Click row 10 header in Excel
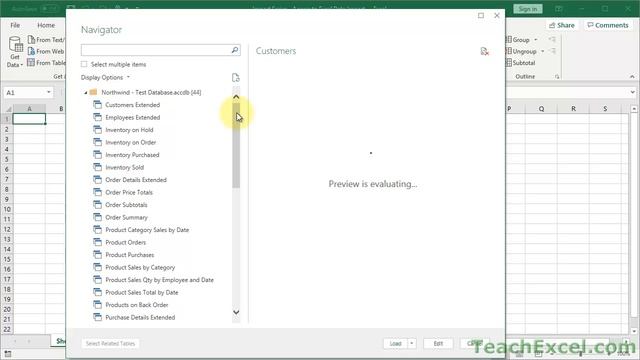This screenshot has width=640, height=360. coord(7,209)
